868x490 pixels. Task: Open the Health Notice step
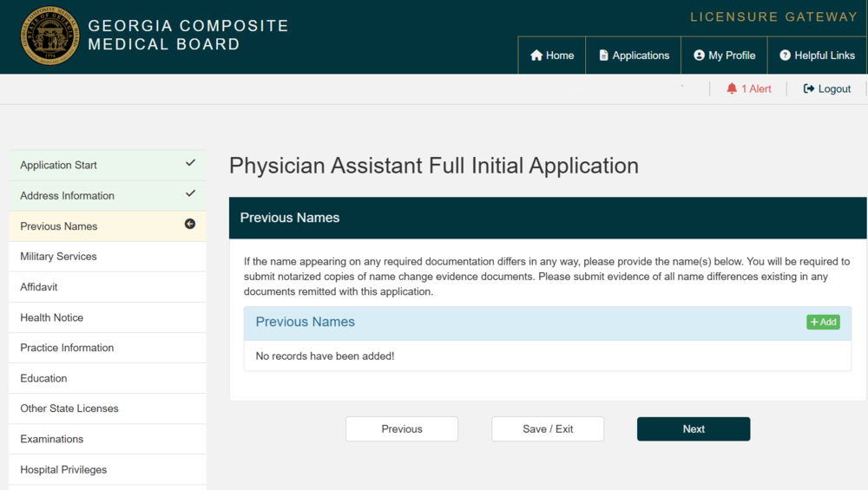[x=52, y=317]
